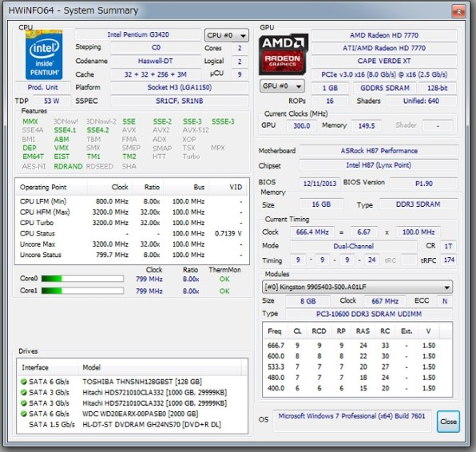Viewport: 476px width, 452px height.
Task: Click the Prod. Unit button
Action: (42, 87)
